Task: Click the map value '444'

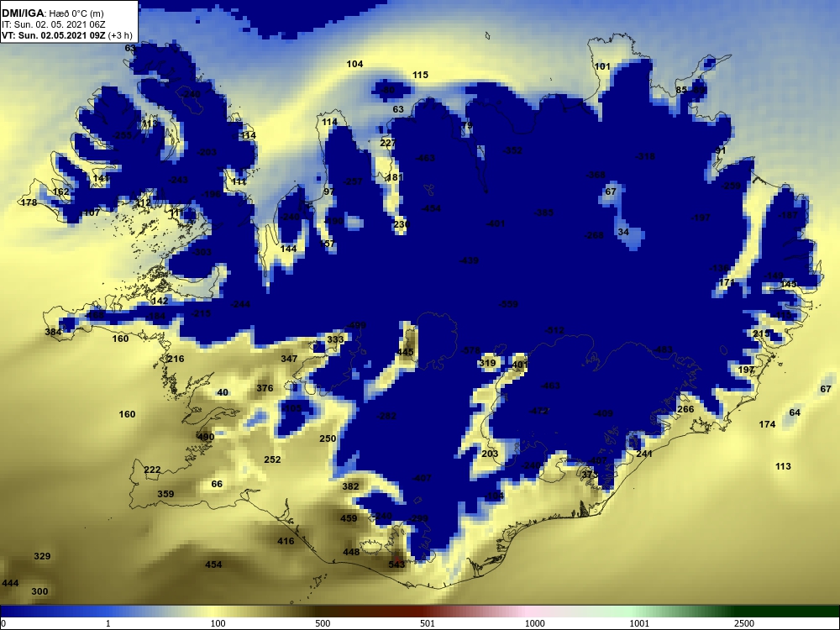Action: tap(10, 584)
